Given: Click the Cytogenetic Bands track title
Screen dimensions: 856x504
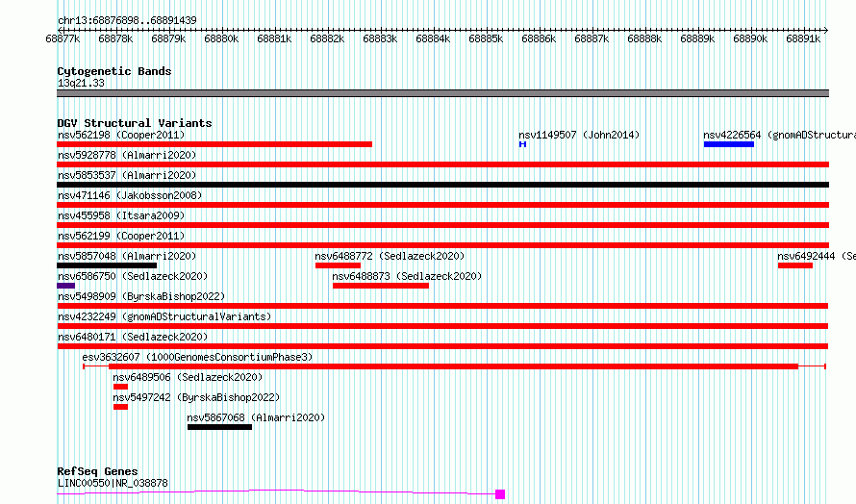Looking at the screenshot, I should [x=114, y=71].
